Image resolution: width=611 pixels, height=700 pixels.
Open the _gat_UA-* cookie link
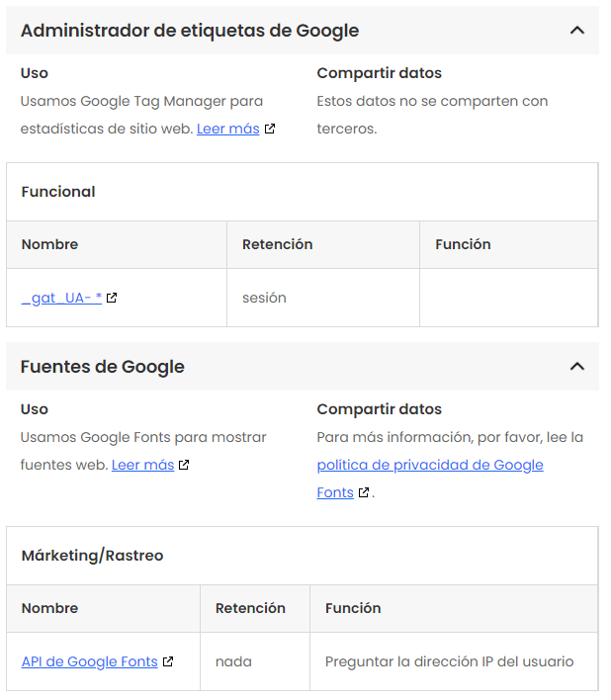[x=61, y=298]
